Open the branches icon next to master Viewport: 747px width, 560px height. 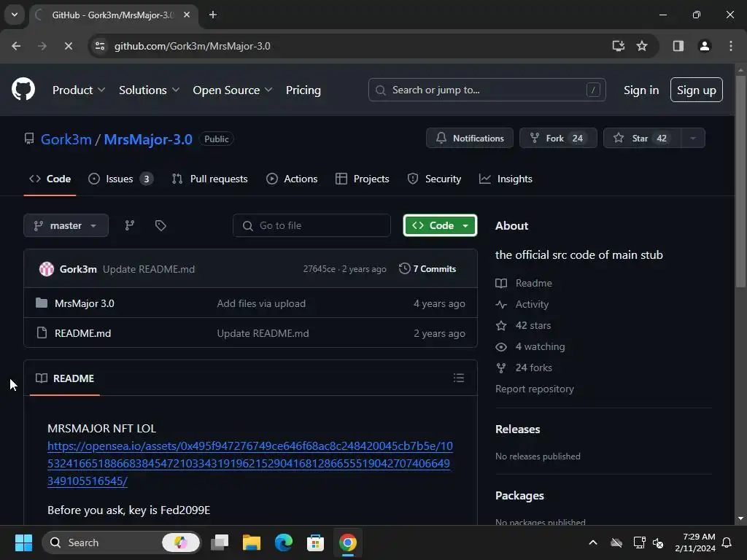point(130,225)
